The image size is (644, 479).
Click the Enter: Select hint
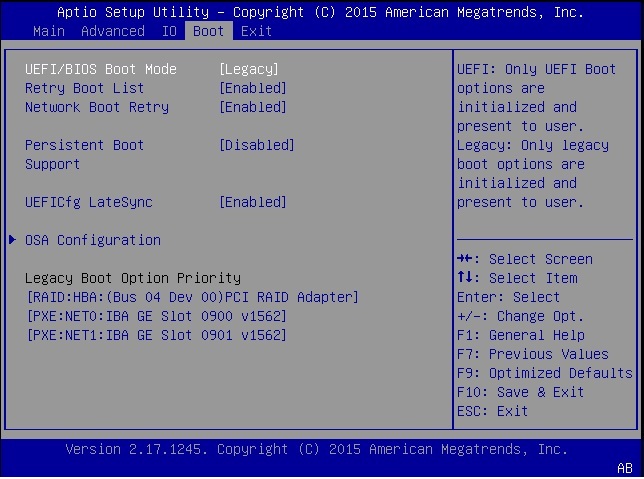click(508, 297)
